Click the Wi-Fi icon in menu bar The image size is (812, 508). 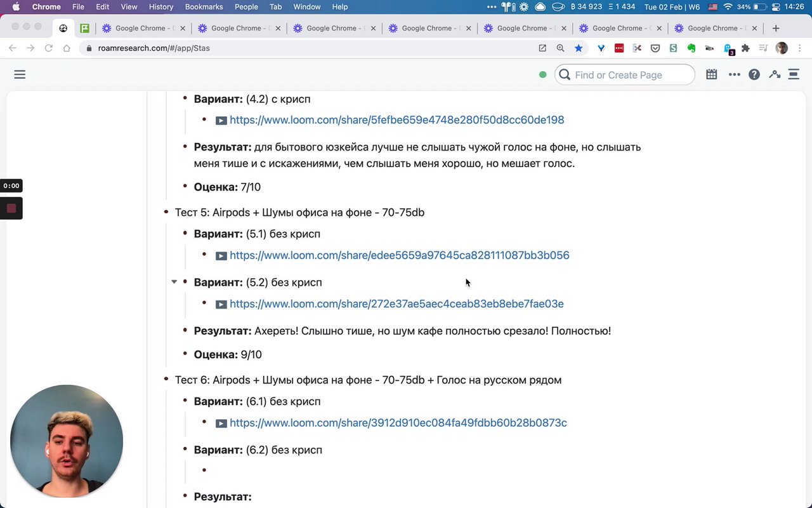pyautogui.click(x=728, y=7)
